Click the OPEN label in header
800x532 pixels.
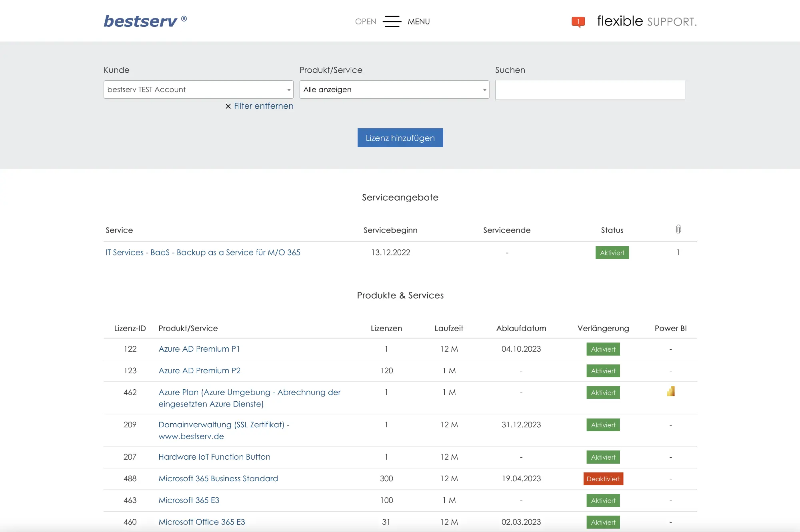click(366, 22)
